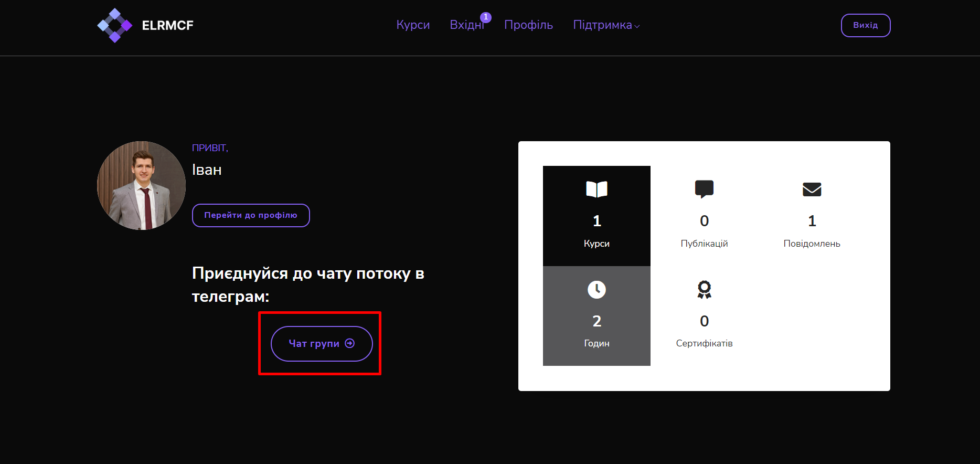Click the Повідомлень label
The height and width of the screenshot is (464, 980).
click(x=812, y=244)
